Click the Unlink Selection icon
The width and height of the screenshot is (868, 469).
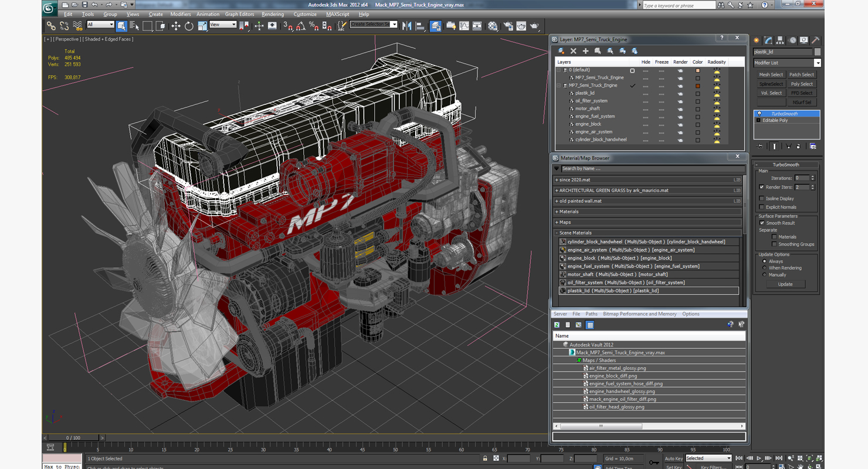(64, 26)
